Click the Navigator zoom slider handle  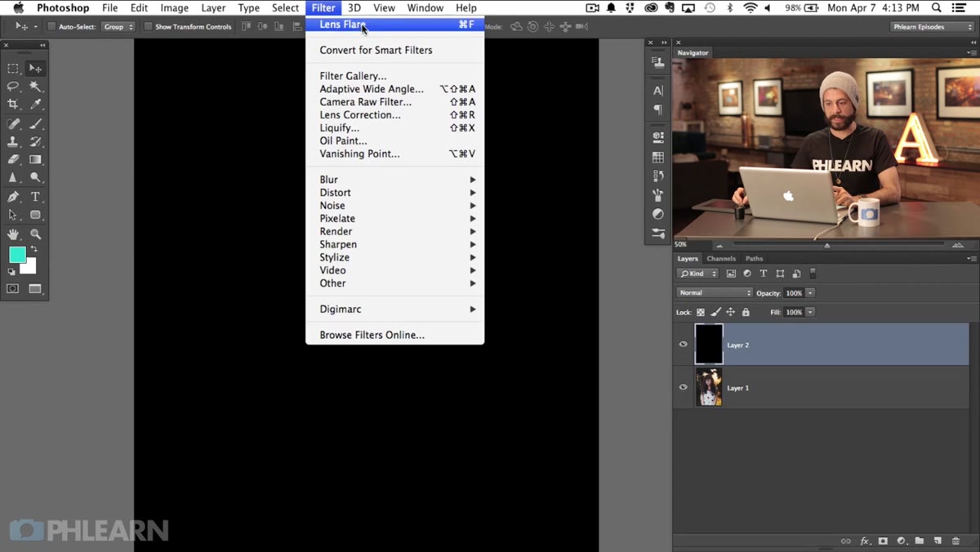point(826,245)
